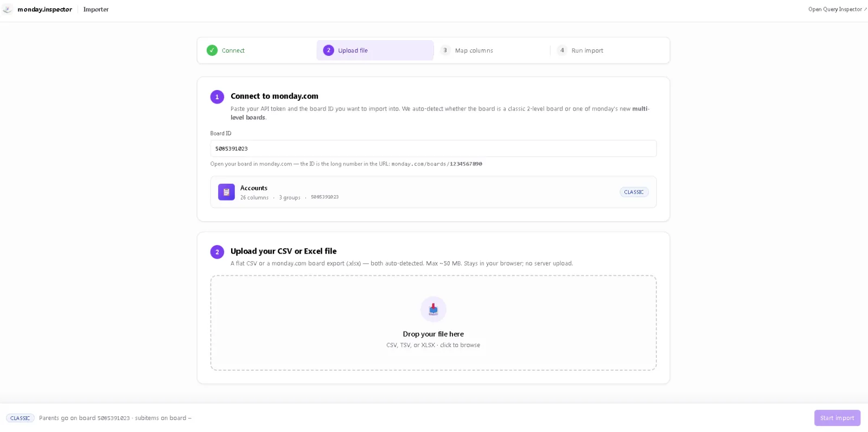Image resolution: width=868 pixels, height=432 pixels.
Task: Click the Drop your file here dropzone
Action: [433, 323]
